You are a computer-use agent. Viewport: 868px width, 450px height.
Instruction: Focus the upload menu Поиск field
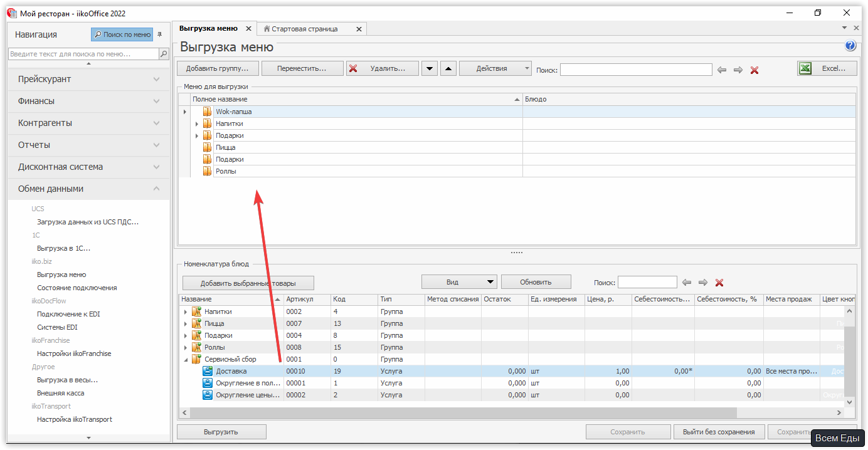(636, 70)
